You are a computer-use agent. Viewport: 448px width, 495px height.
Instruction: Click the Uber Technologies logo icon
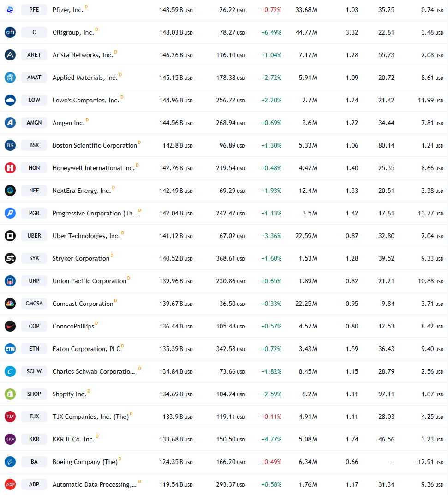coord(10,236)
